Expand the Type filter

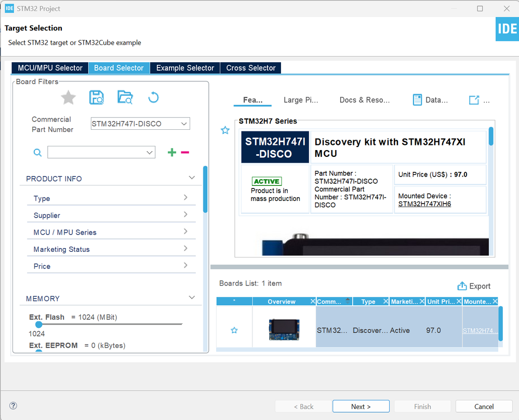[185, 197]
